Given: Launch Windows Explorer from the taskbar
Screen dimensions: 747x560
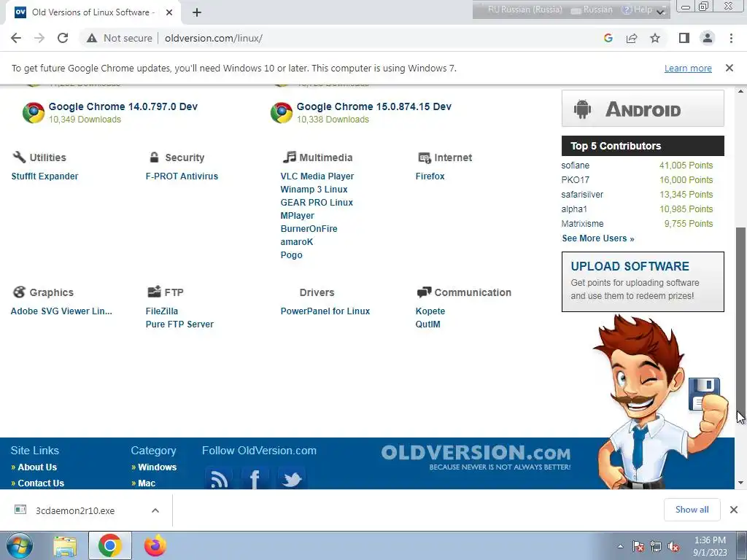Looking at the screenshot, I should pos(65,546).
